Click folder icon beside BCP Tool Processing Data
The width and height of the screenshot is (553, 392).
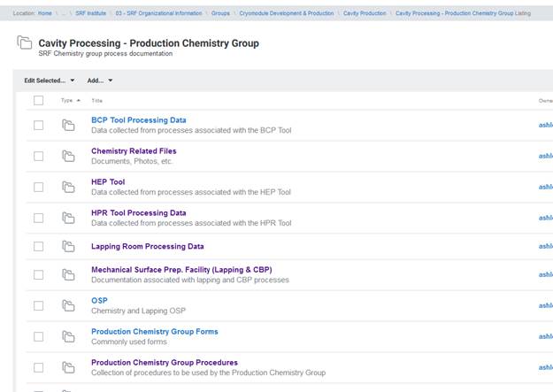(x=68, y=126)
